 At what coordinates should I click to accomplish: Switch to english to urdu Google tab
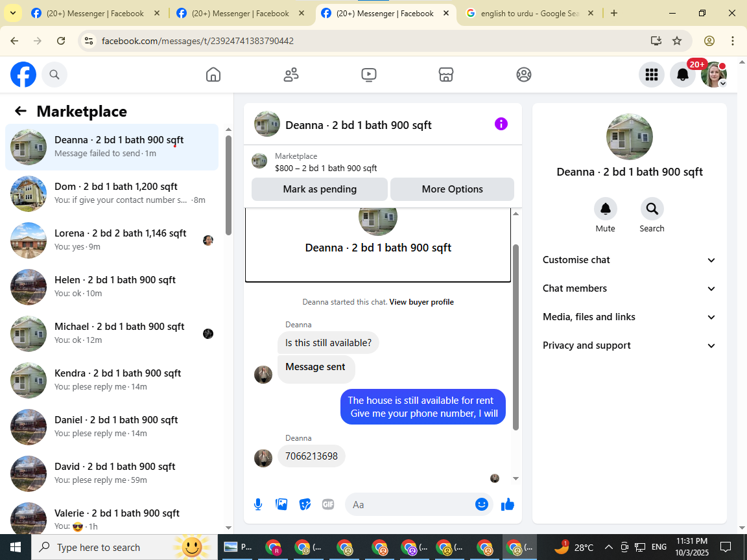click(x=529, y=14)
